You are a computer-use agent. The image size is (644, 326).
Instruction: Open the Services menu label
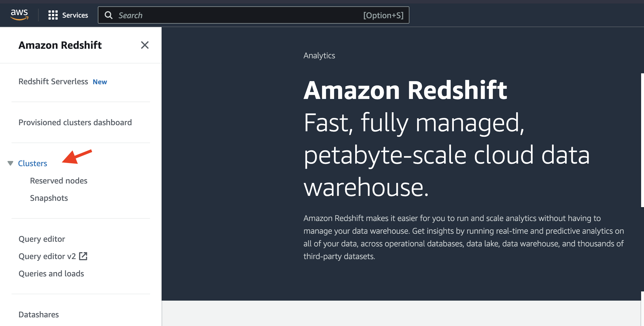[75, 15]
